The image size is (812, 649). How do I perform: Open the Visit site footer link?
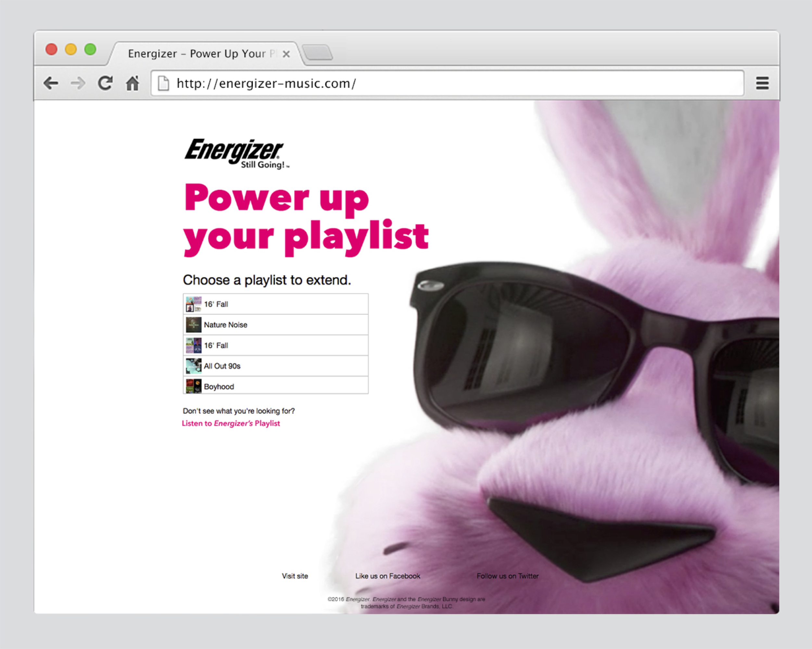[295, 576]
